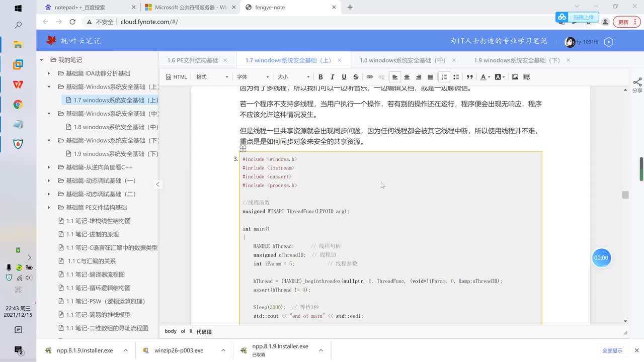Collapse 基础篇-Windows系统安全基础（上）folder

(49, 86)
